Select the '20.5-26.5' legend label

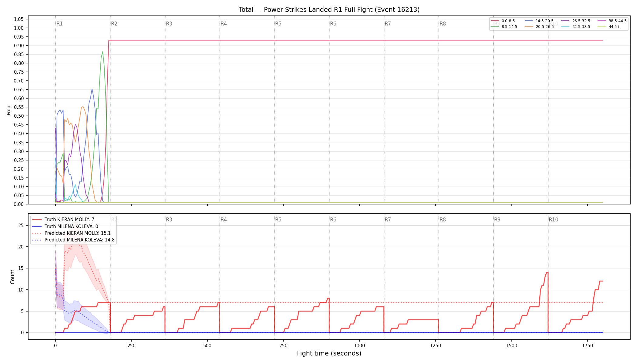(x=544, y=27)
